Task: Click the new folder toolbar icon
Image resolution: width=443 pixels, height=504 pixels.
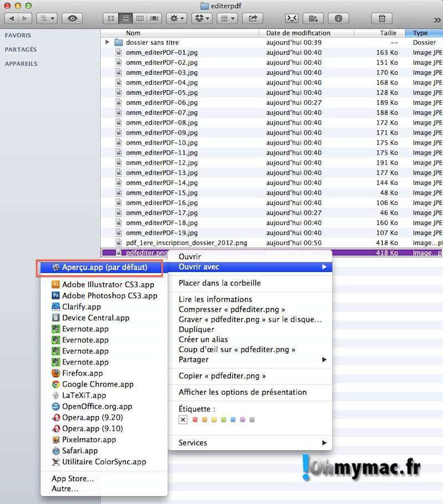Action: [313, 18]
